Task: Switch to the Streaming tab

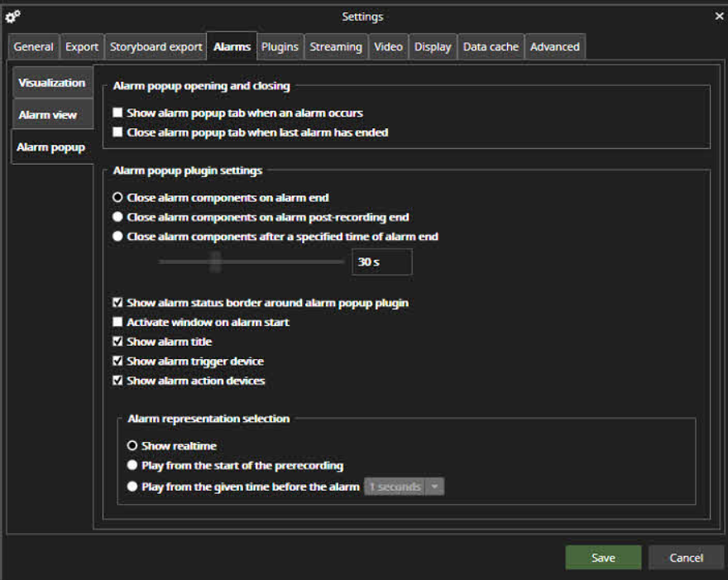Action: [x=335, y=47]
